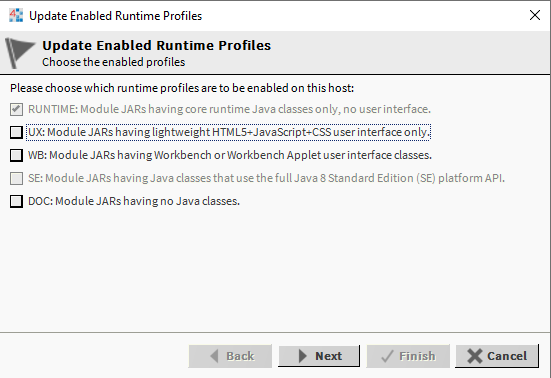Click the disabled SE profile checkbox
The width and height of the screenshot is (551, 378).
tap(16, 178)
